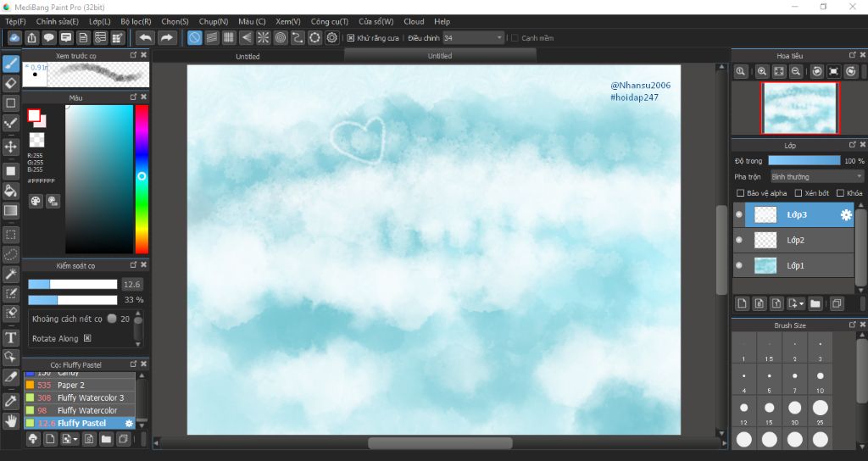Select the Brush tool in left toolbar
The width and height of the screenshot is (868, 461).
10,64
